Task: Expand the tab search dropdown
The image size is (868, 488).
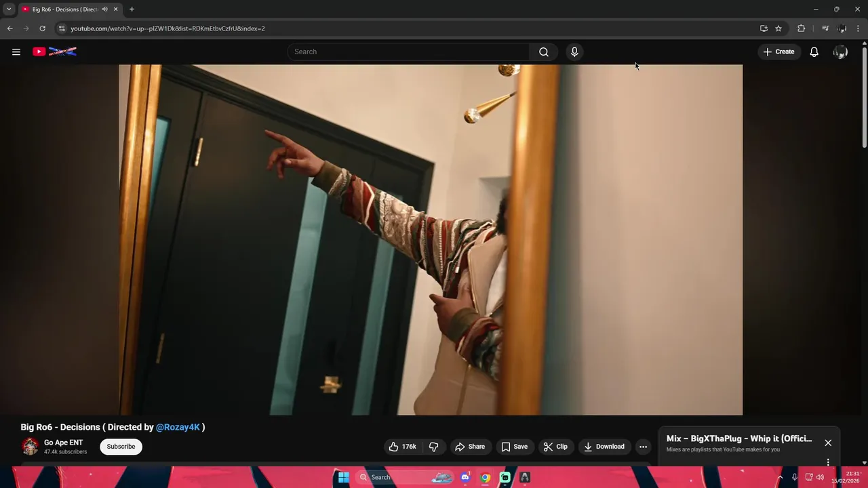Action: coord(9,9)
